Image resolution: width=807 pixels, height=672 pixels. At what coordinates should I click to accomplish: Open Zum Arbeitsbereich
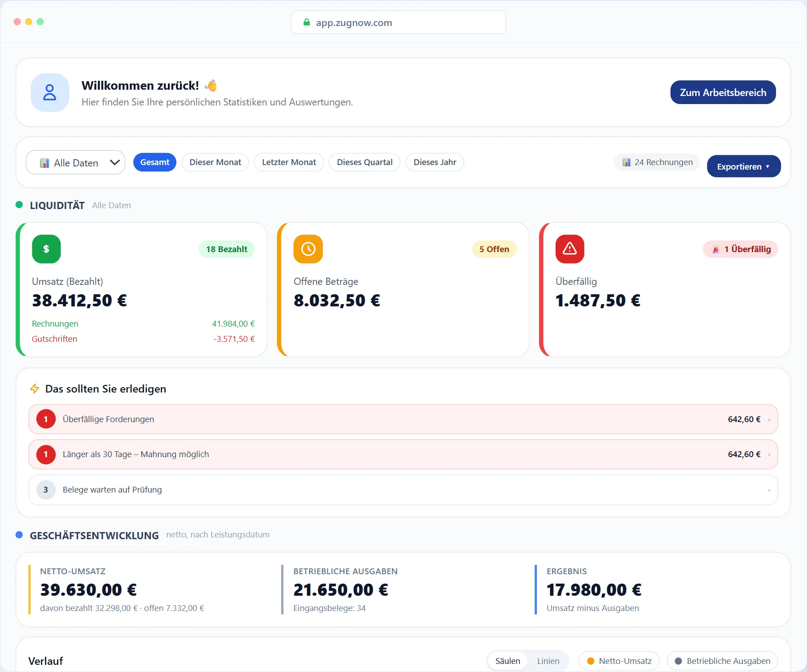point(723,92)
